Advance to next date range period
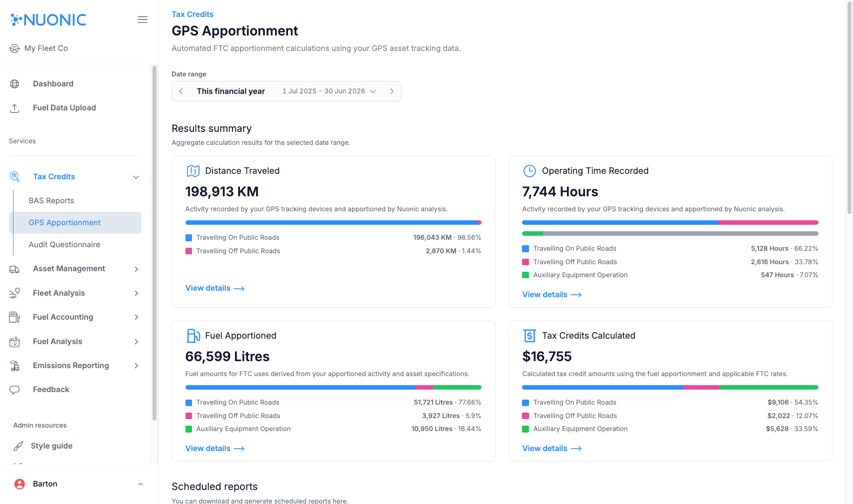This screenshot has width=853, height=504. point(391,91)
